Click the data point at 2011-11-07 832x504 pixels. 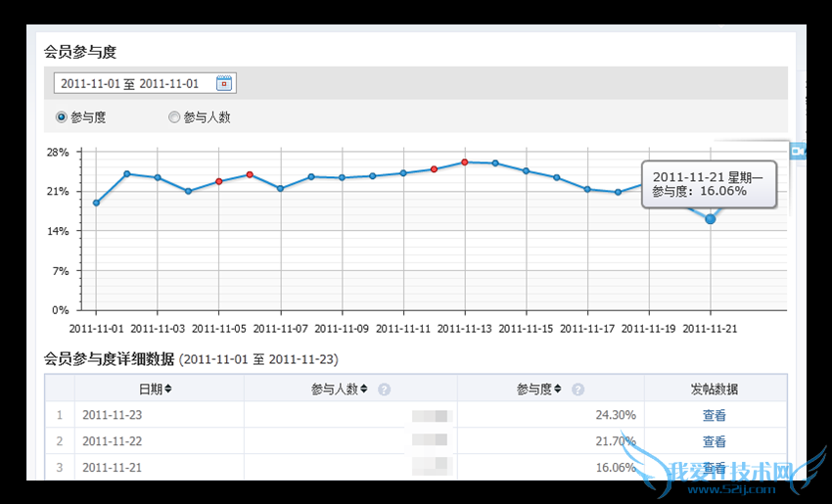(x=280, y=188)
